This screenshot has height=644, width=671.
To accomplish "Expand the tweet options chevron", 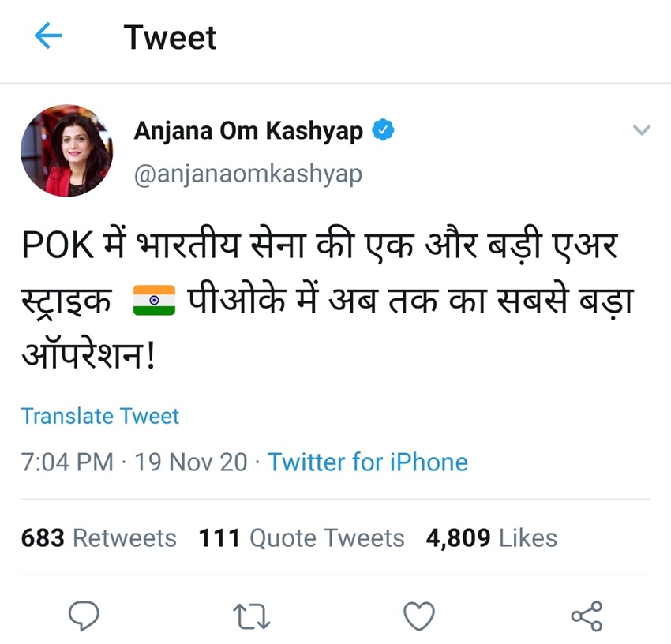I will coord(642,130).
